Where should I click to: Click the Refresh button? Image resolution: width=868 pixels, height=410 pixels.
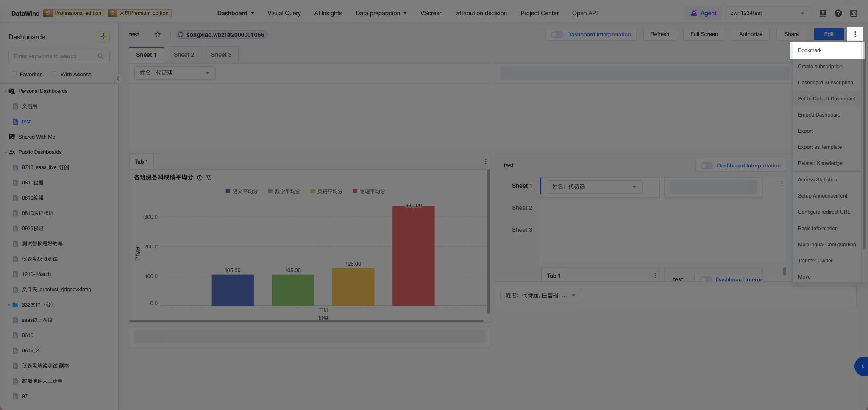(659, 34)
